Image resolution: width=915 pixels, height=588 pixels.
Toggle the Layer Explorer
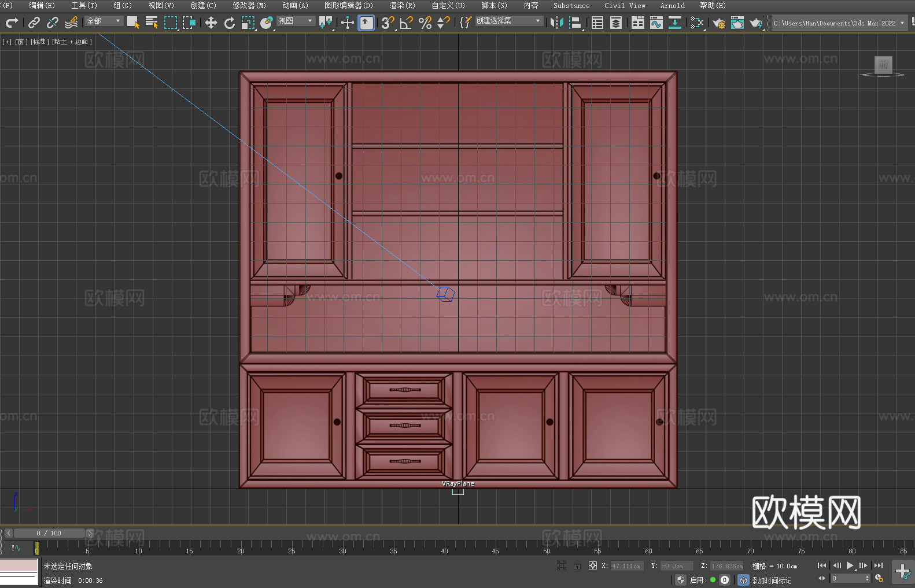pyautogui.click(x=616, y=23)
